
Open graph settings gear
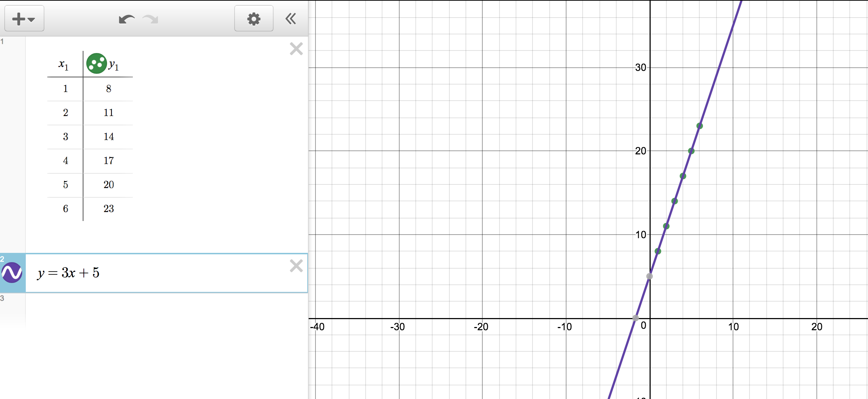click(x=254, y=19)
